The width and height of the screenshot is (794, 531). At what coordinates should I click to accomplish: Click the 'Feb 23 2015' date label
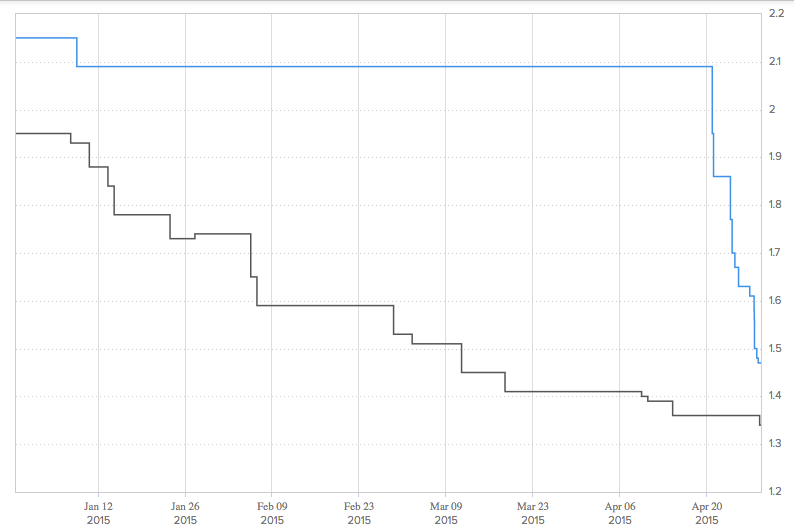point(359,513)
